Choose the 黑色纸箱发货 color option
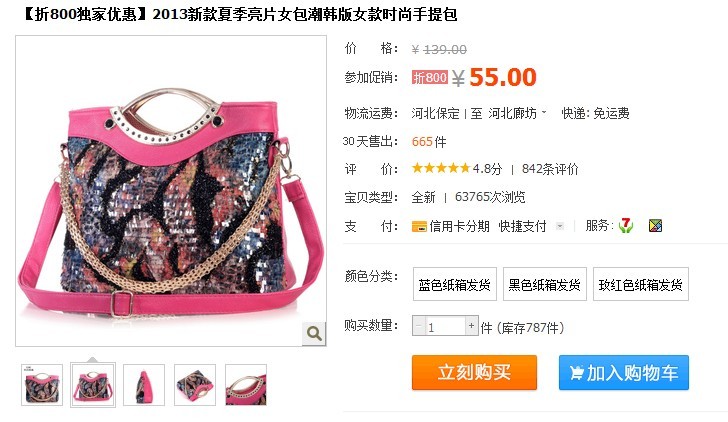The height and width of the screenshot is (422, 728). pyautogui.click(x=545, y=284)
